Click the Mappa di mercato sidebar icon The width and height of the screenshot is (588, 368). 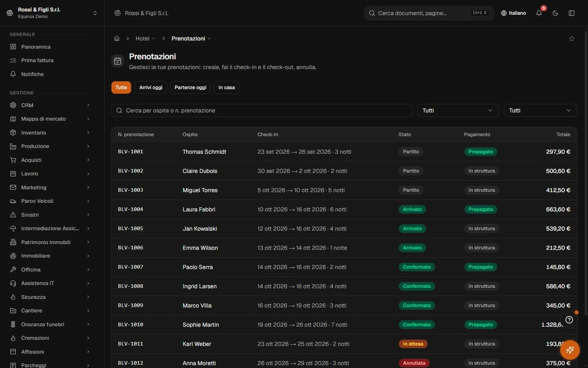click(13, 119)
